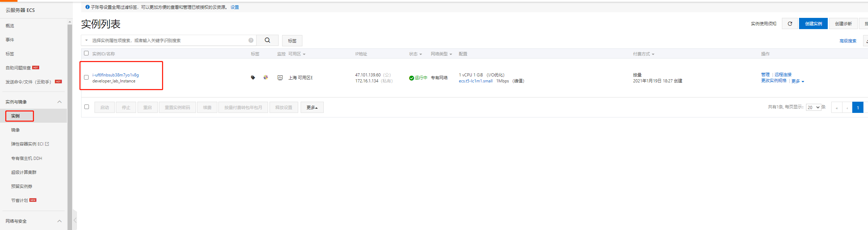Click the colorful OS icon in instance row
This screenshot has width=868, height=230.
pyautogui.click(x=266, y=77)
